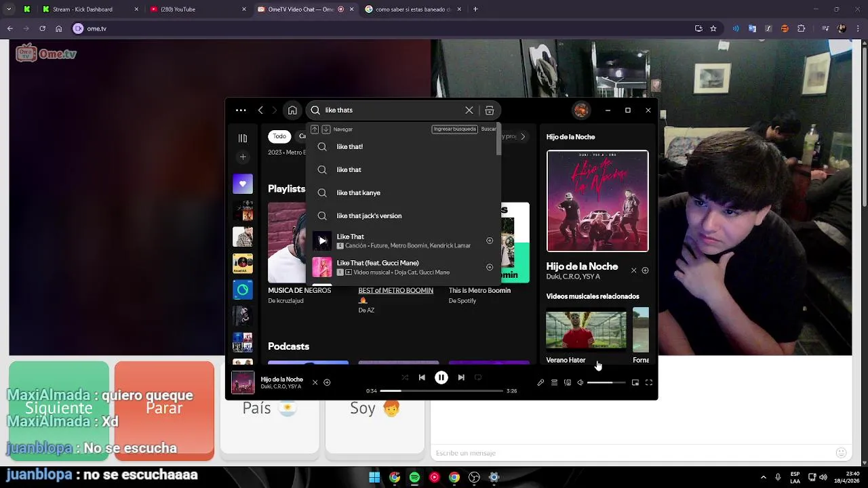868x488 pixels.
Task: Switch to the YouTube browser tab
Action: click(x=198, y=9)
